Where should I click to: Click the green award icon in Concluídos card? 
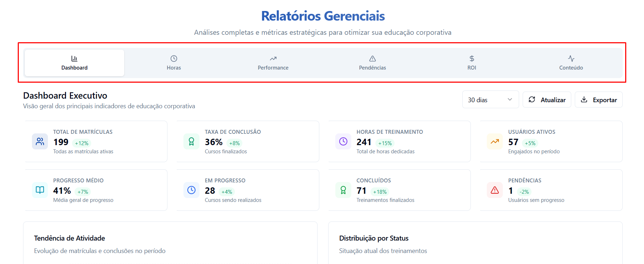coord(343,190)
